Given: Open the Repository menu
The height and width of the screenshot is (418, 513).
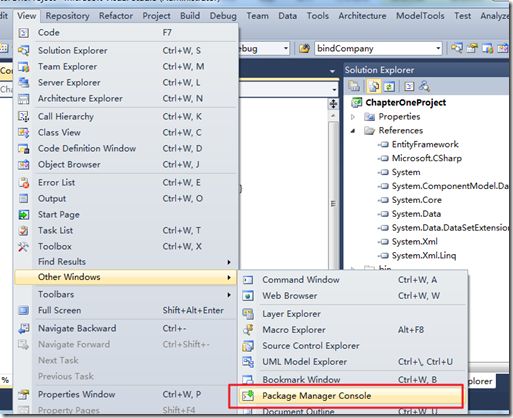Looking at the screenshot, I should pyautogui.click(x=67, y=16).
